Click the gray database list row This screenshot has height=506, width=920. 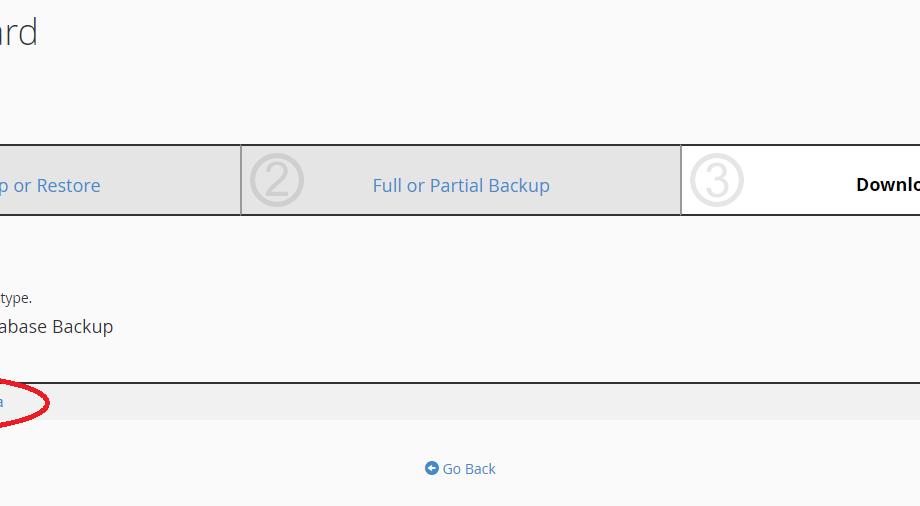point(460,402)
